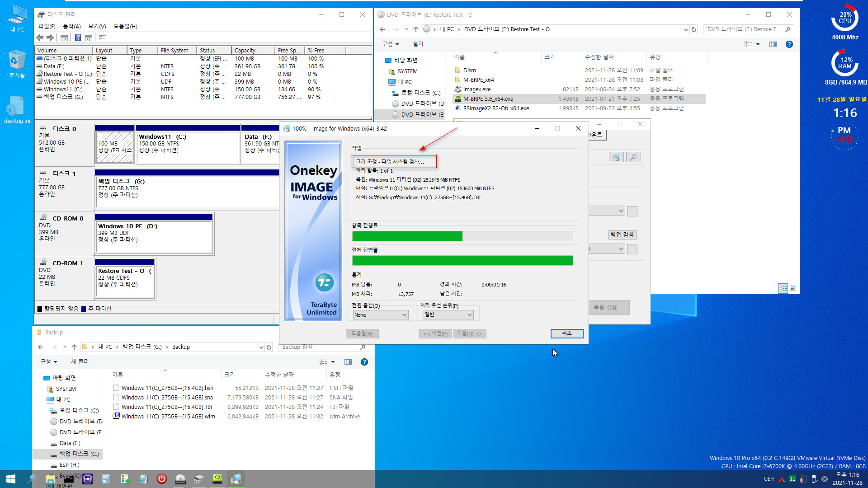868x488 pixels.
Task: Open the 동작(A) menu in Disk Management
Action: click(x=72, y=26)
